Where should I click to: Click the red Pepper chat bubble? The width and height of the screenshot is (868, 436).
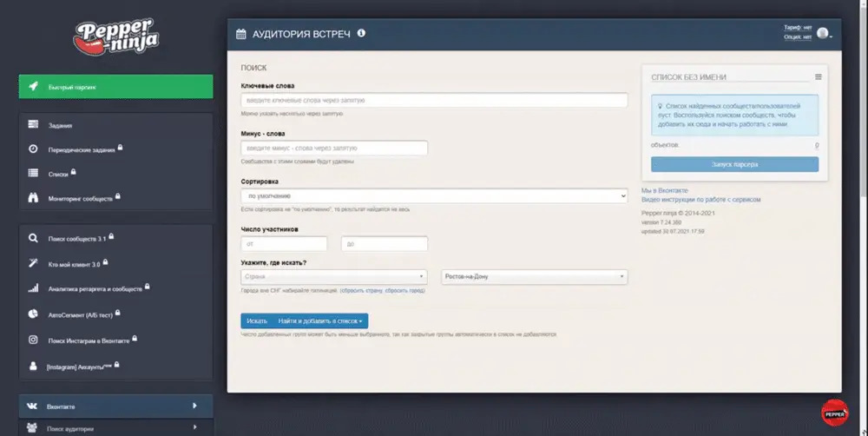click(x=834, y=413)
